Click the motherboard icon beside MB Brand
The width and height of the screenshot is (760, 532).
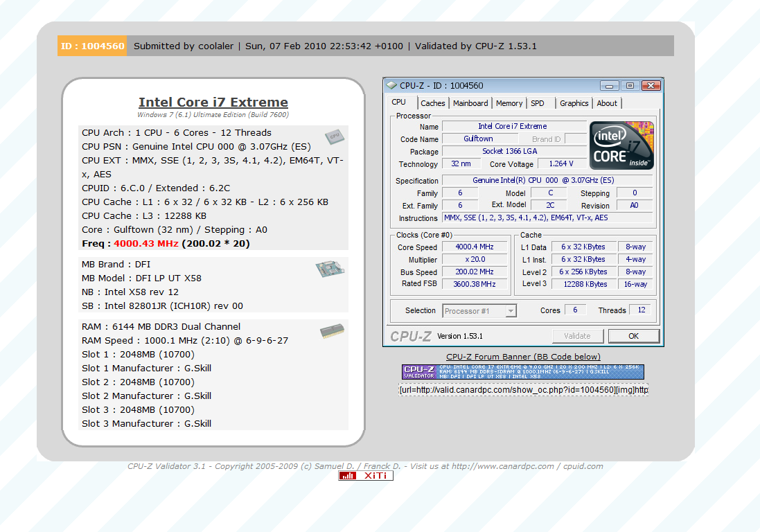pyautogui.click(x=330, y=268)
